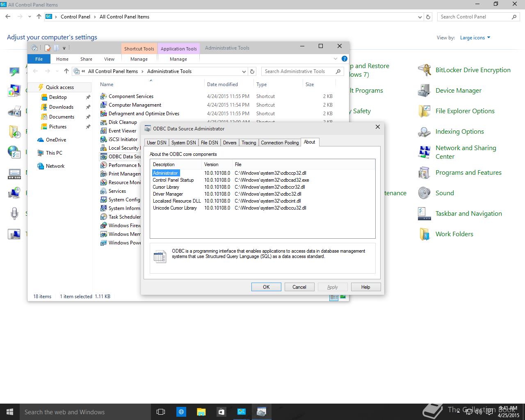This screenshot has width=525, height=420.
Task: Select Downloads in navigation pane
Action: (x=61, y=107)
